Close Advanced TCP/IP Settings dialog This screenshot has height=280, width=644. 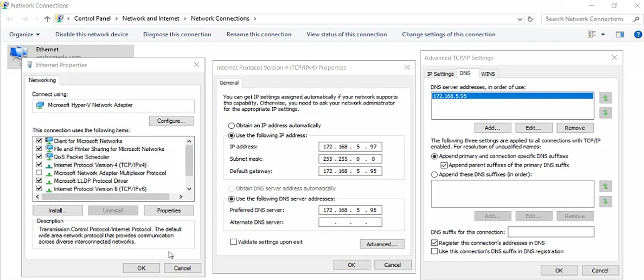(614, 58)
